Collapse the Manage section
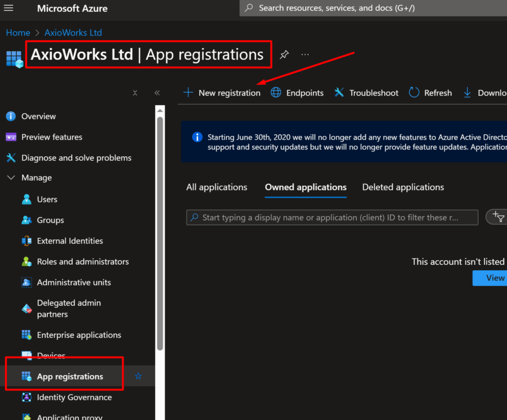 (x=11, y=178)
